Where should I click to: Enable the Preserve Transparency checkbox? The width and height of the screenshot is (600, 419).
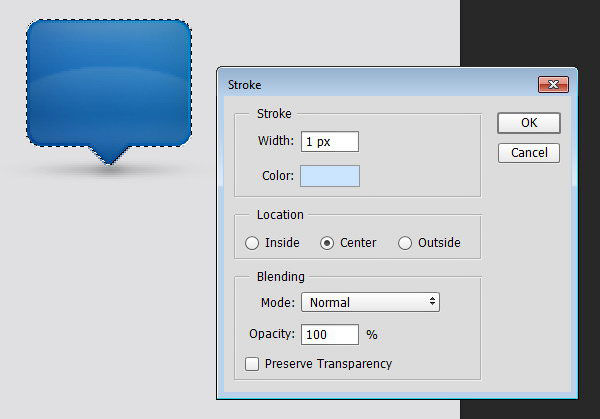[x=252, y=364]
